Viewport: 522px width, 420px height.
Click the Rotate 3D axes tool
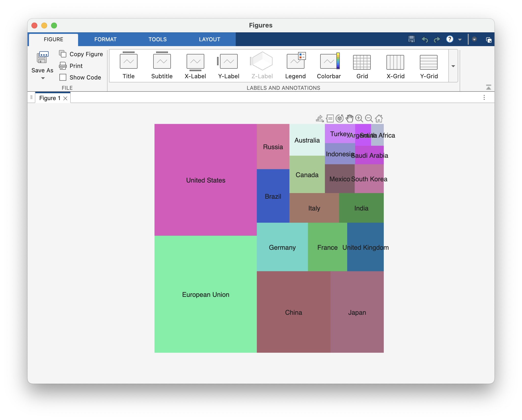coord(340,118)
